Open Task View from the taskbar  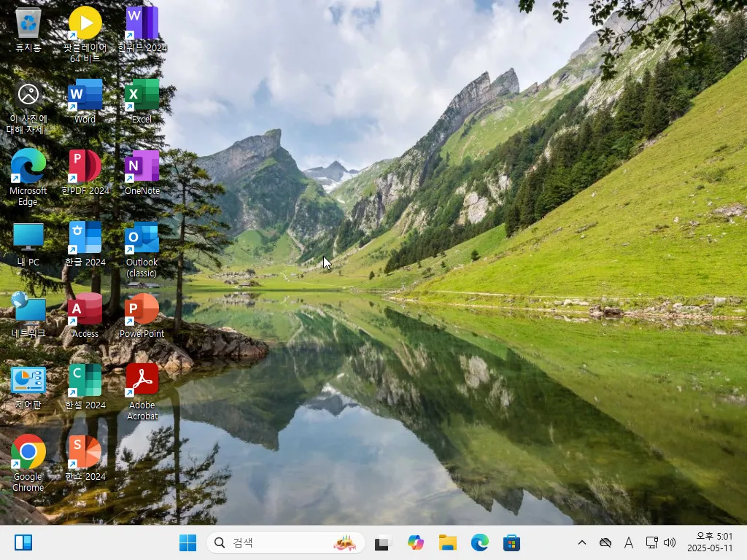(x=383, y=543)
